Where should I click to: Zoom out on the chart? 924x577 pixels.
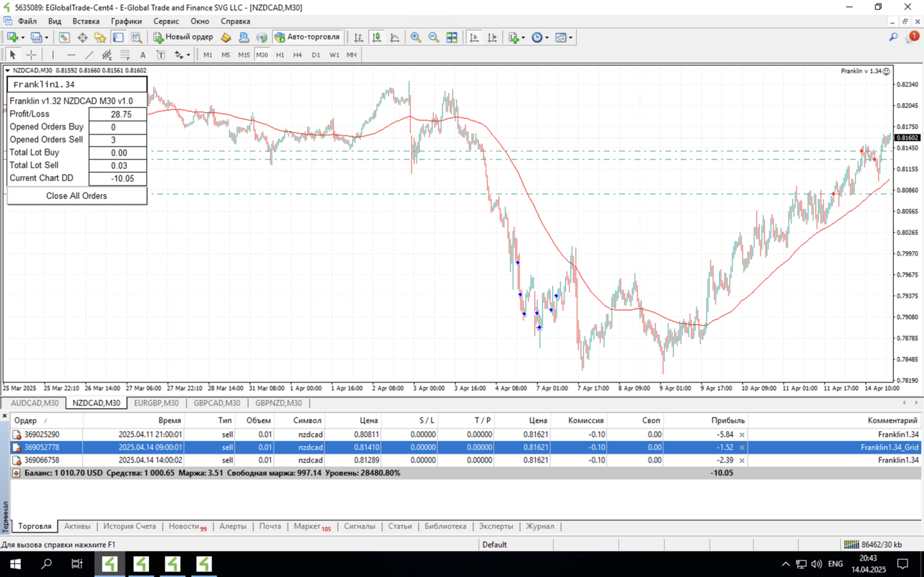pyautogui.click(x=433, y=37)
